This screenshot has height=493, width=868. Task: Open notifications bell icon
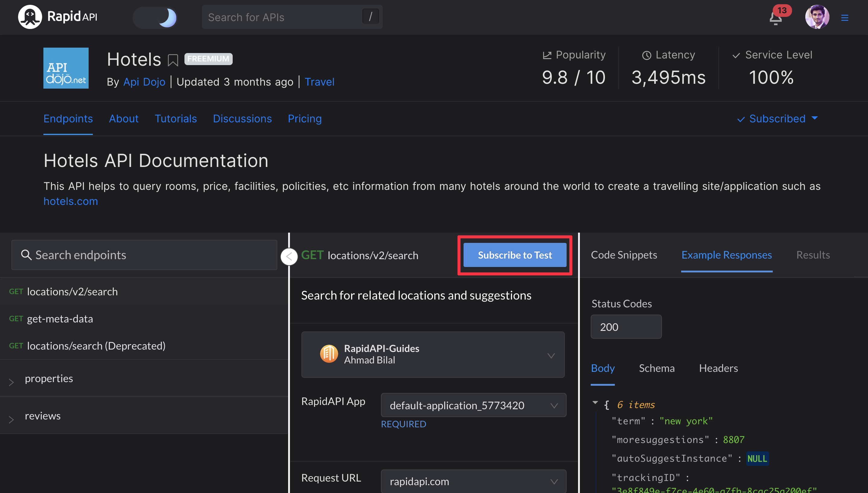[x=775, y=18]
